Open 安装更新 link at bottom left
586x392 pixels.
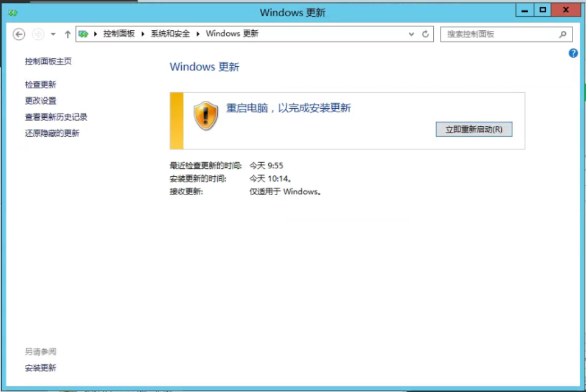tap(40, 368)
